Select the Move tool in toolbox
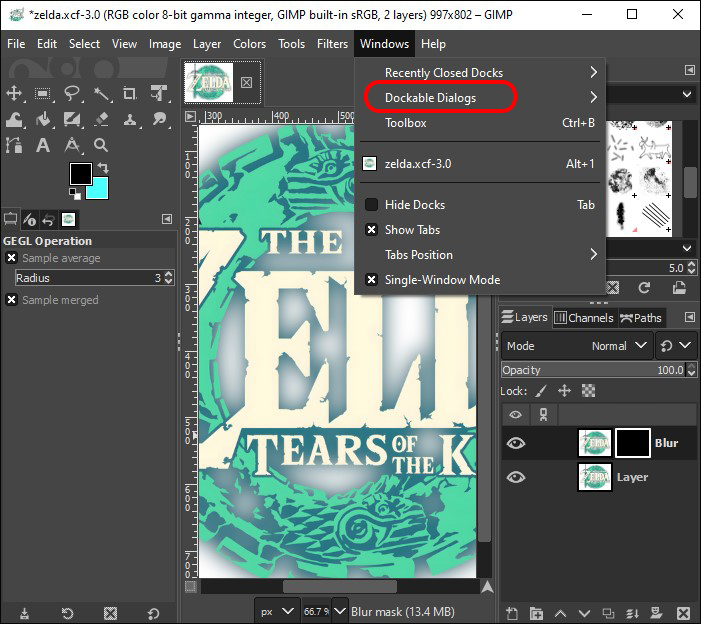The height and width of the screenshot is (624, 701). coord(14,94)
